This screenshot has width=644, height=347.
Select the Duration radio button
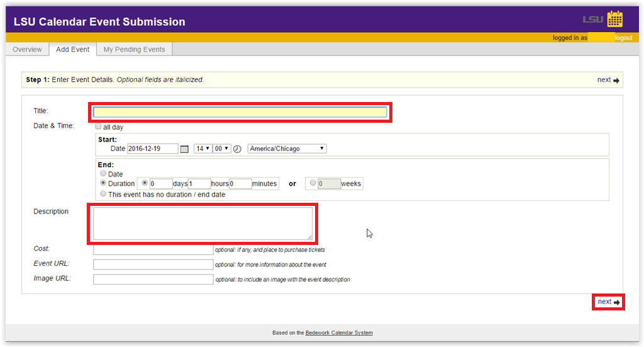[x=103, y=183]
